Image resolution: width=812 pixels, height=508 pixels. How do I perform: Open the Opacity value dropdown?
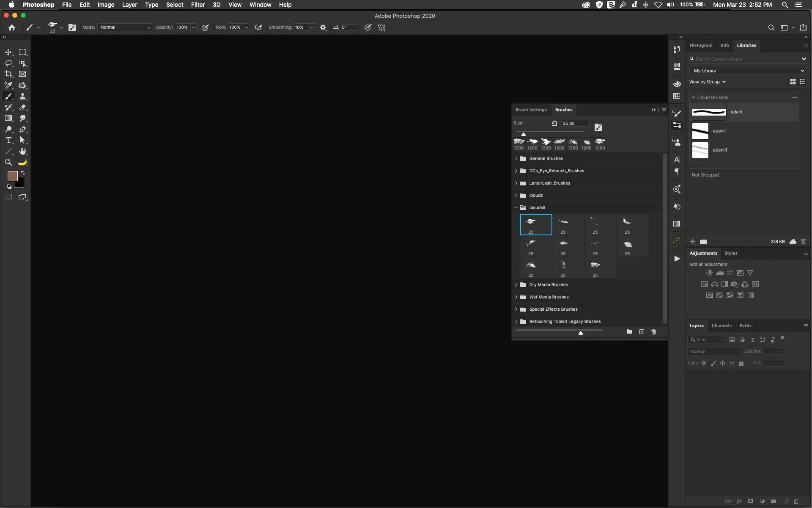tap(194, 28)
